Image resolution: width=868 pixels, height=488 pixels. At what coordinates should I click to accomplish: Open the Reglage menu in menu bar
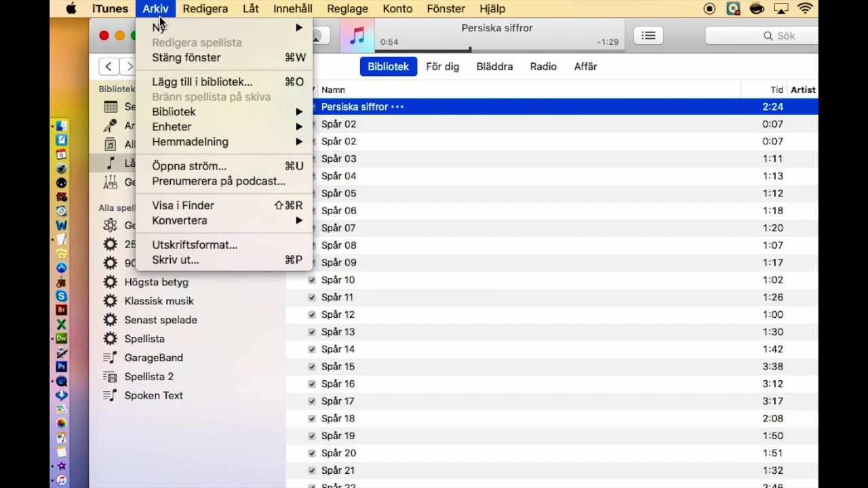point(347,9)
